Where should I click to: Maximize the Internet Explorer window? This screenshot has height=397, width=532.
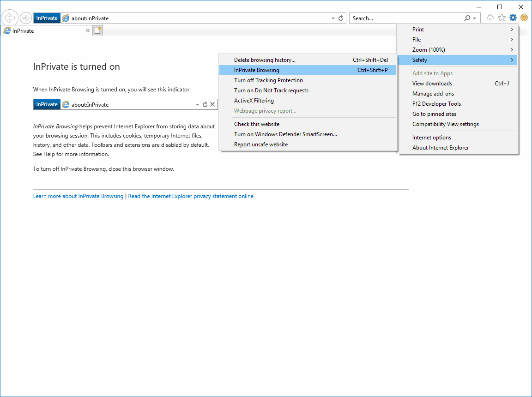pos(499,7)
